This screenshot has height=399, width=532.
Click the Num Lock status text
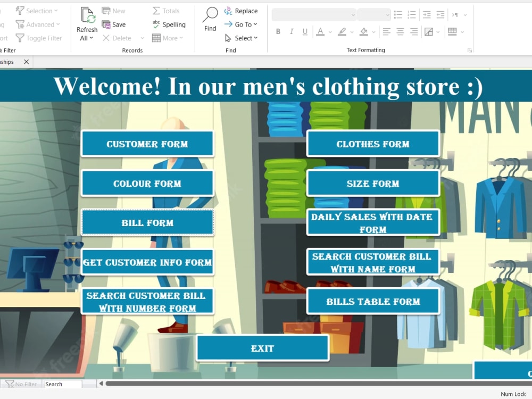513,394
